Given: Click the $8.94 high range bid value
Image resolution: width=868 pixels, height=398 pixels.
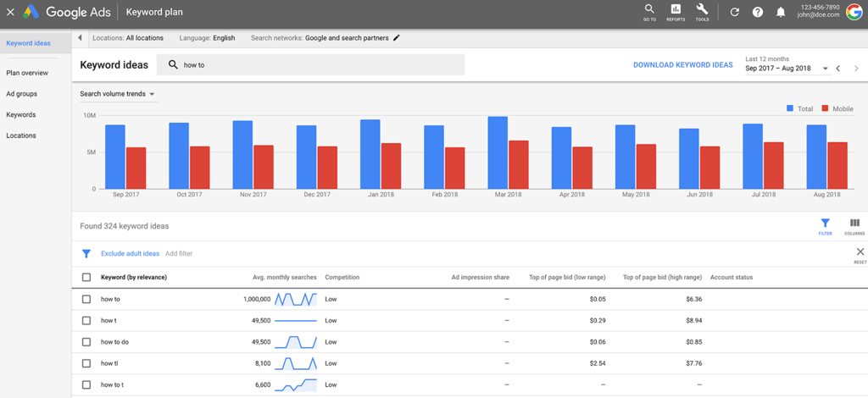Looking at the screenshot, I should coord(693,321).
